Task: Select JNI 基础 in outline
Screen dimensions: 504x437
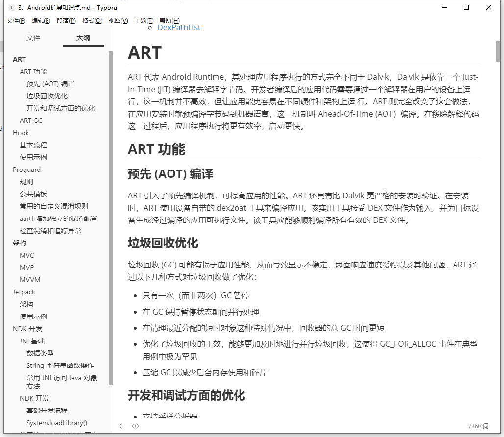Action: (32, 341)
